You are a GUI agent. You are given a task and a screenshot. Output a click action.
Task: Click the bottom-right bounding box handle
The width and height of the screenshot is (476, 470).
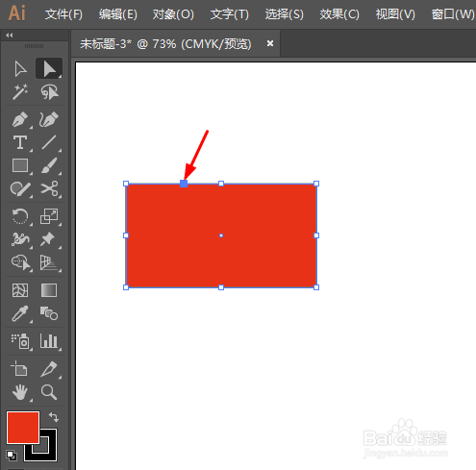(316, 287)
